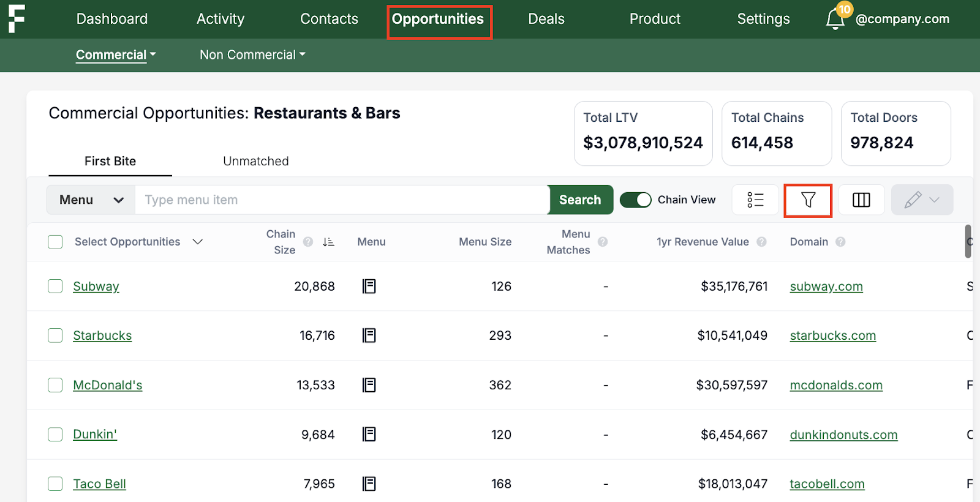This screenshot has width=980, height=502.
Task: Toggle the Chain View switch
Action: 635,200
